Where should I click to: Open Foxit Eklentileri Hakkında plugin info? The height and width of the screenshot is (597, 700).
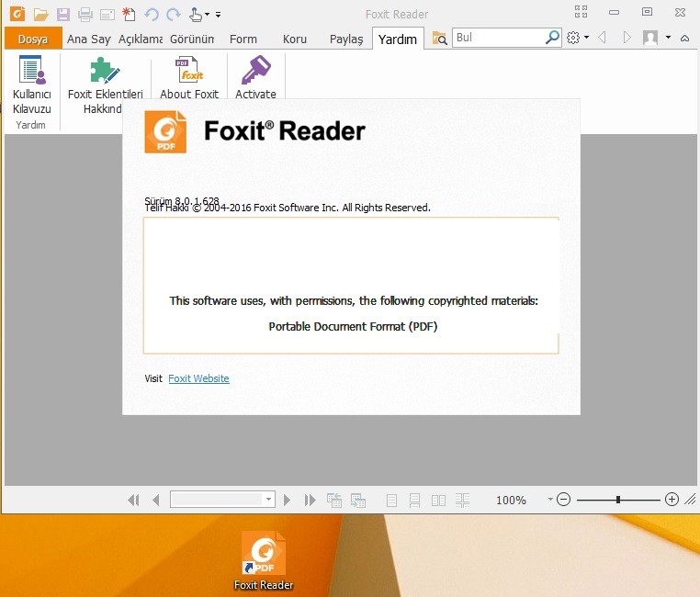[106, 84]
